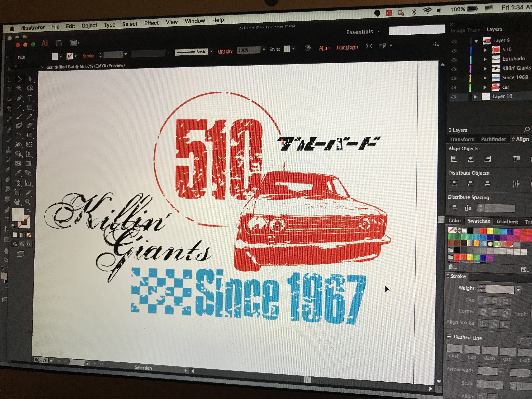Expand the burubado sublayer triangle
532x399 pixels.
(x=485, y=59)
